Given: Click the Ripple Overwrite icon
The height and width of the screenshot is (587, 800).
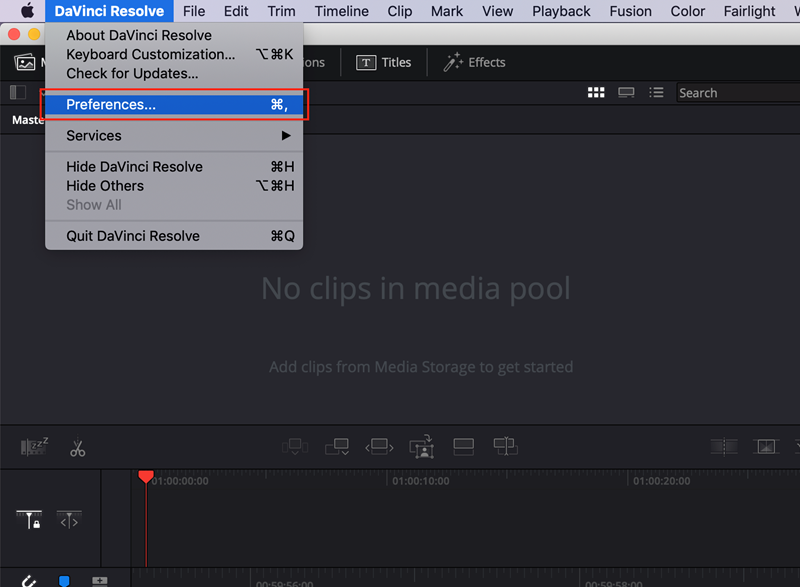Looking at the screenshot, I should point(379,447).
